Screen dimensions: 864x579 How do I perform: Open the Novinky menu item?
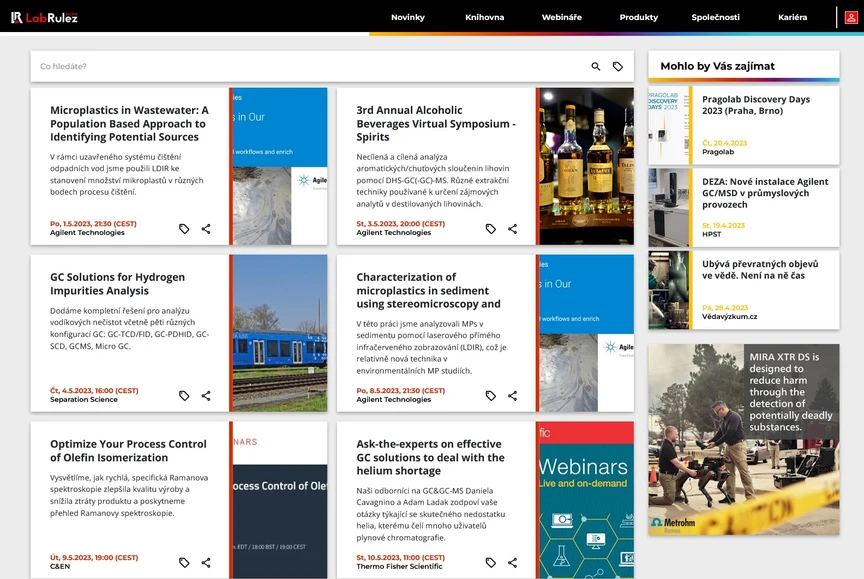[x=408, y=17]
